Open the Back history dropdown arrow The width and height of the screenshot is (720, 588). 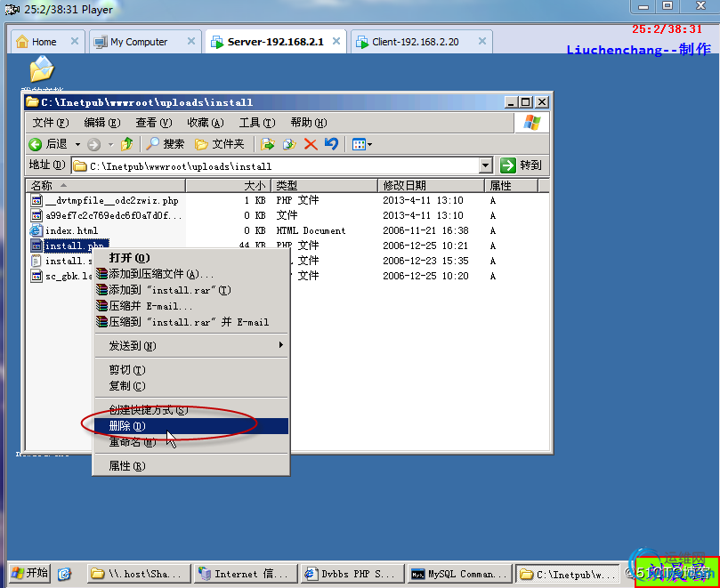point(77,145)
